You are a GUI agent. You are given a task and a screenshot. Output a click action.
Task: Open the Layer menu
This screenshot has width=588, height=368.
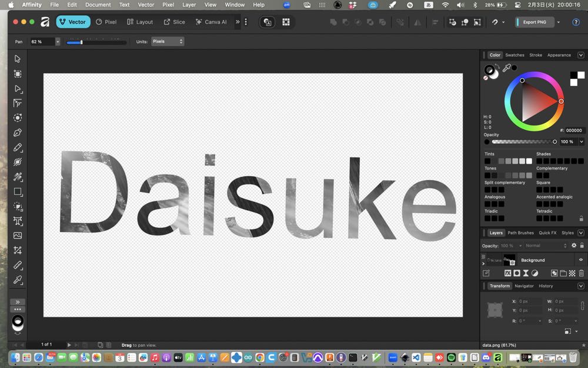point(189,5)
